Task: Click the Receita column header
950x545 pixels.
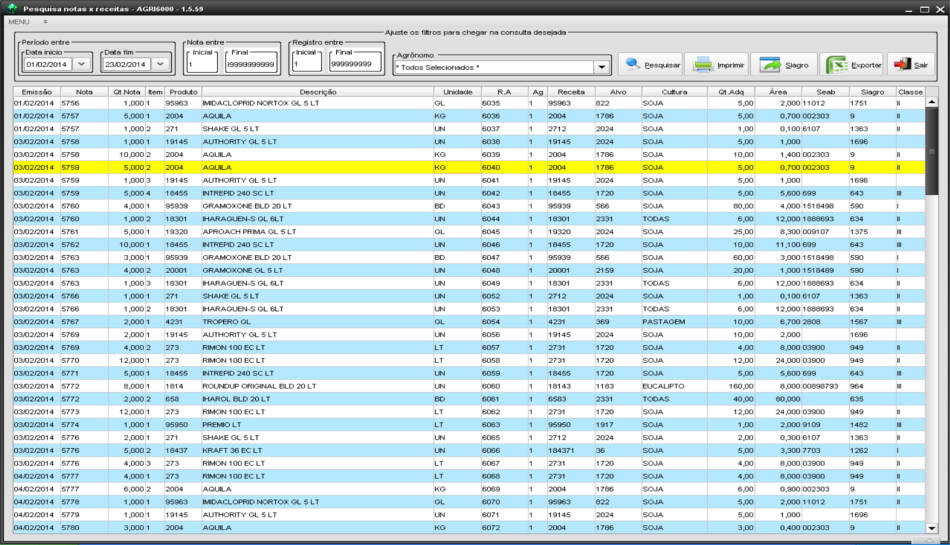Action: click(x=571, y=92)
